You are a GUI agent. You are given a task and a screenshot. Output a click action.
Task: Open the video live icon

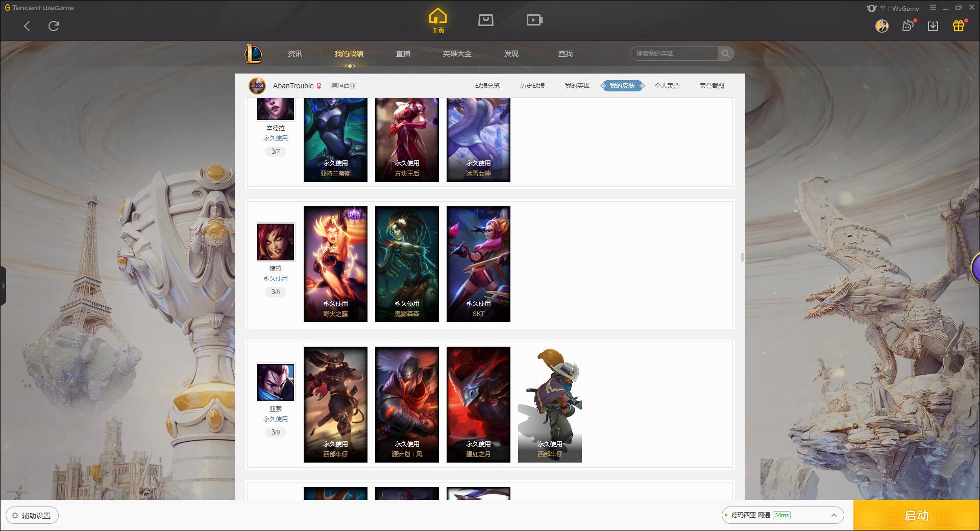coord(534,20)
